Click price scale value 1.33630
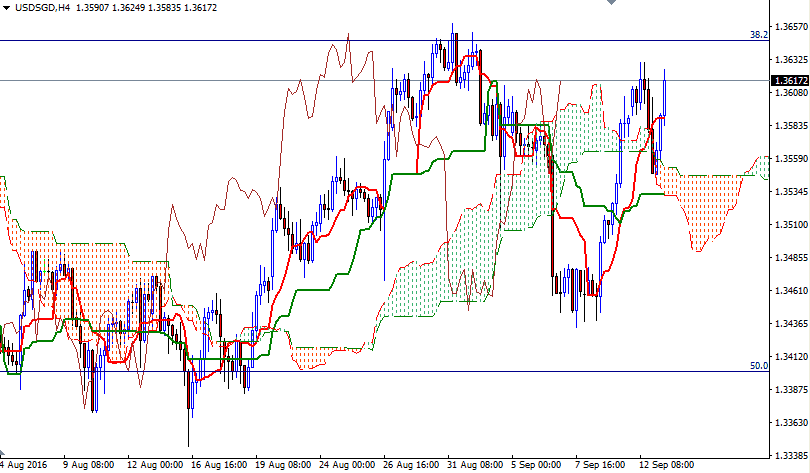 tap(791, 423)
